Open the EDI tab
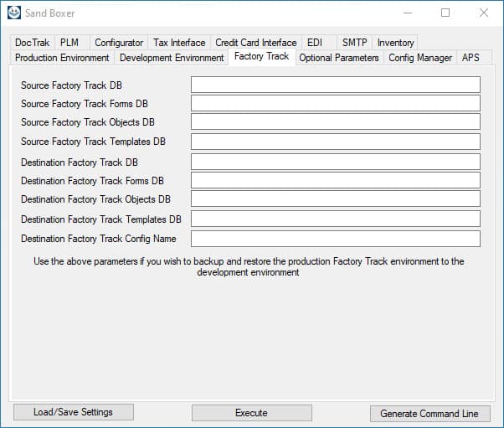This screenshot has width=504, height=428. point(314,43)
